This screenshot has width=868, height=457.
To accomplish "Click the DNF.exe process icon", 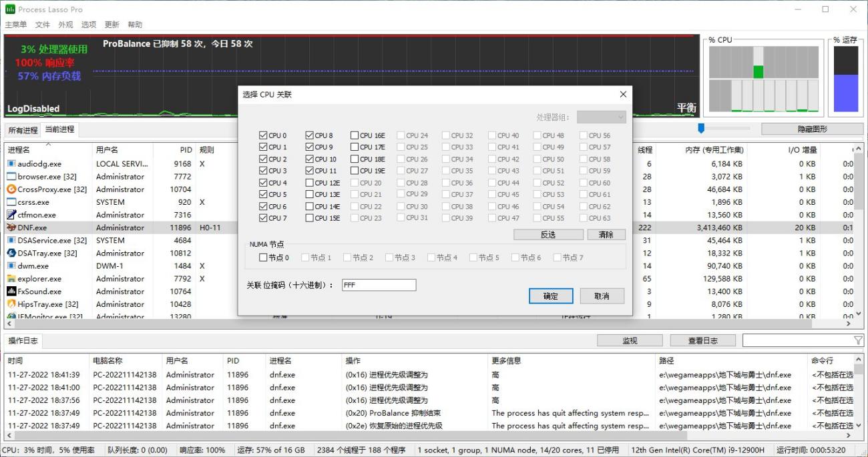I will tap(12, 227).
